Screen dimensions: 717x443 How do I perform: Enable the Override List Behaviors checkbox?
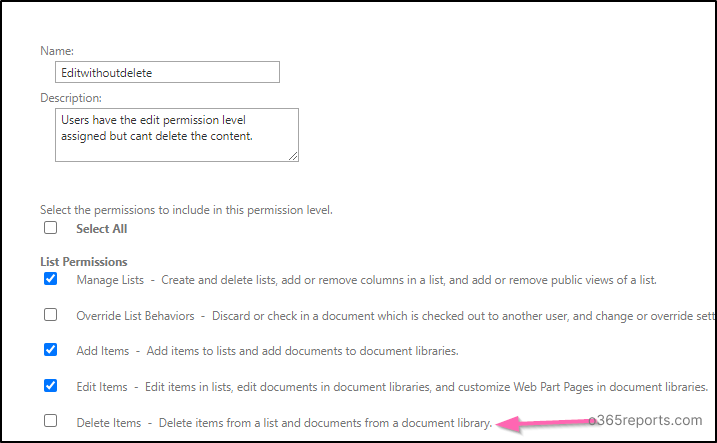pyautogui.click(x=50, y=315)
